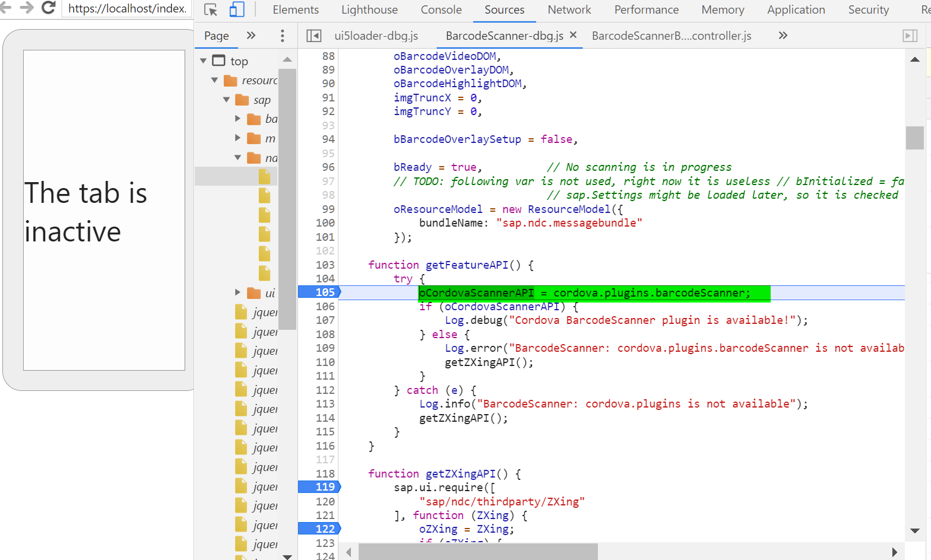The width and height of the screenshot is (931, 560).
Task: Hide the navigator sidebar icon
Action: click(x=313, y=36)
